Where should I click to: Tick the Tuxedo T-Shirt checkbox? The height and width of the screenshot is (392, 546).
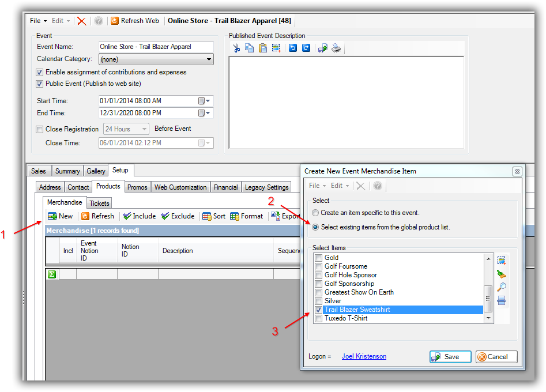pyautogui.click(x=318, y=318)
